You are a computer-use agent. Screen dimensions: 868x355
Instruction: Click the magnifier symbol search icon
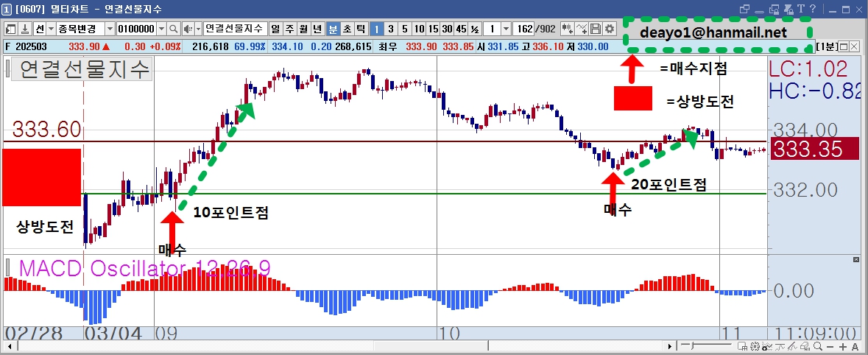click(x=174, y=29)
